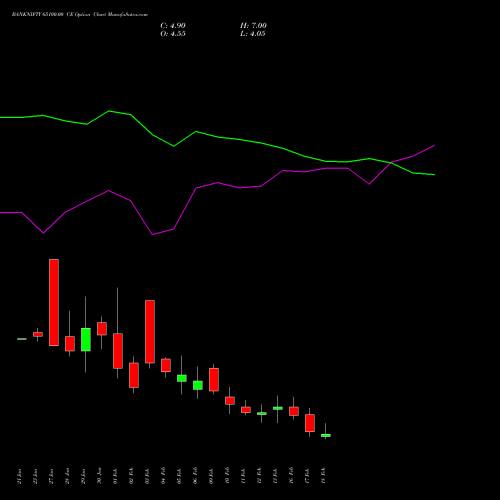Viewport: 500px width, 500px height.
Task: Click the 09 Feb date label
Action: [x=212, y=476]
